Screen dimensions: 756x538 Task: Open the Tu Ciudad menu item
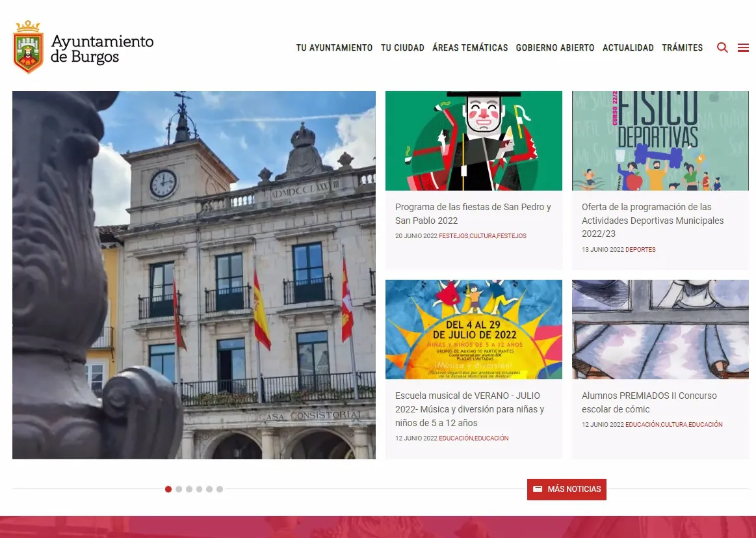(402, 47)
